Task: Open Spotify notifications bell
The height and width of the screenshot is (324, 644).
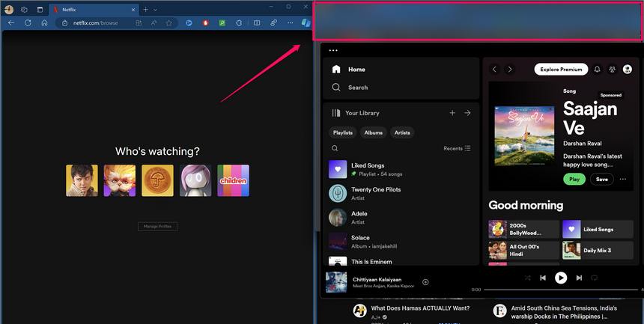Action: click(x=598, y=70)
